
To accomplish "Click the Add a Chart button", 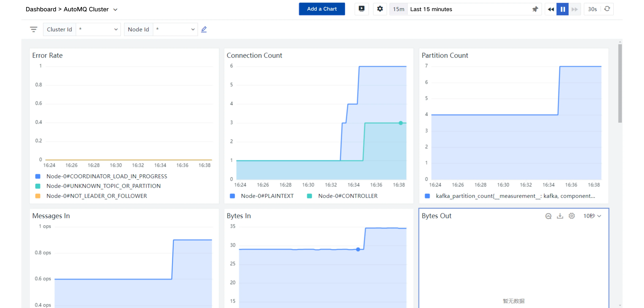I will coord(322,9).
